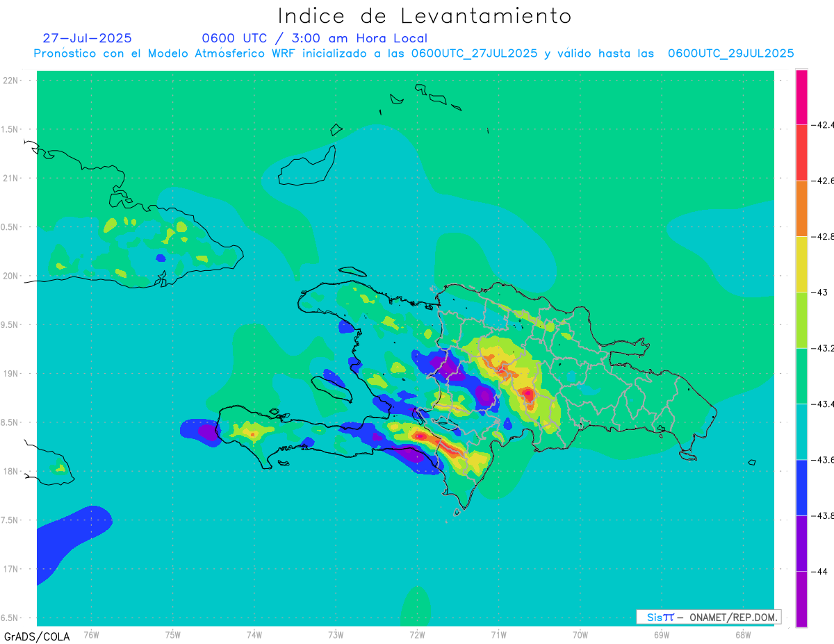This screenshot has width=834, height=644.
Task: Click the violet legend swatch below -44
Action: coord(801,599)
